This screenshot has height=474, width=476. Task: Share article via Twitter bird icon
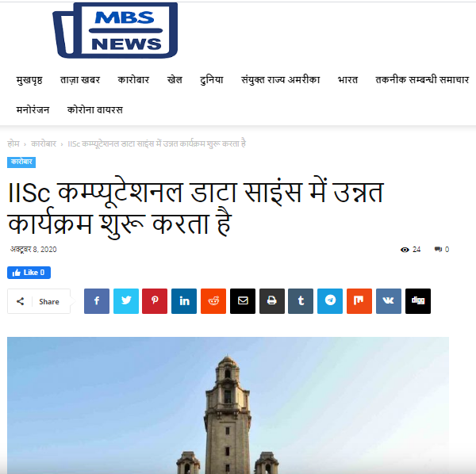pos(126,301)
